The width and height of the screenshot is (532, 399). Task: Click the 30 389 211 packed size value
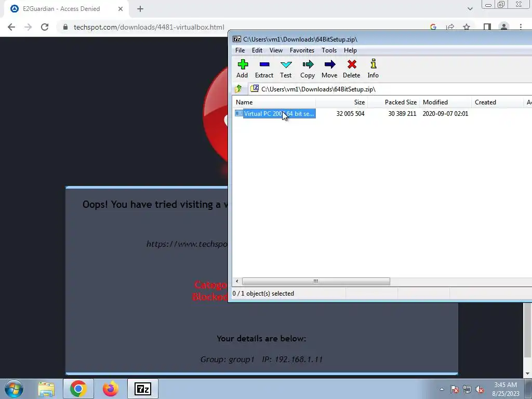coord(402,114)
